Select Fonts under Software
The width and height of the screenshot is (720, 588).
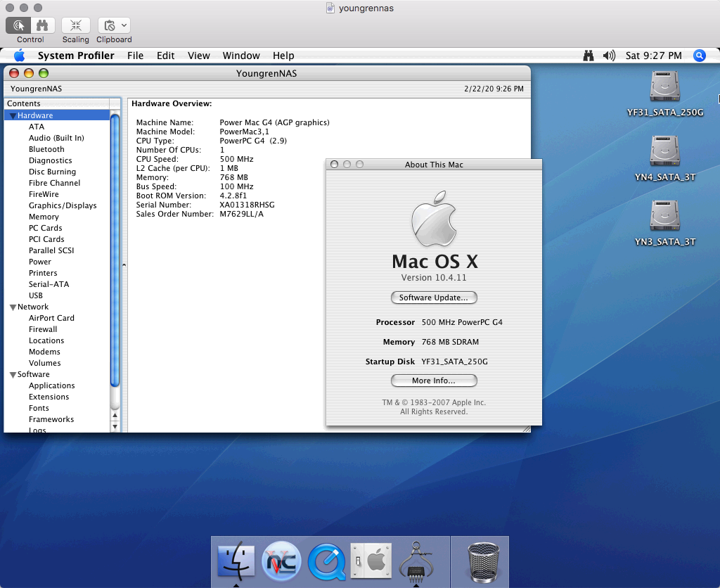point(39,408)
